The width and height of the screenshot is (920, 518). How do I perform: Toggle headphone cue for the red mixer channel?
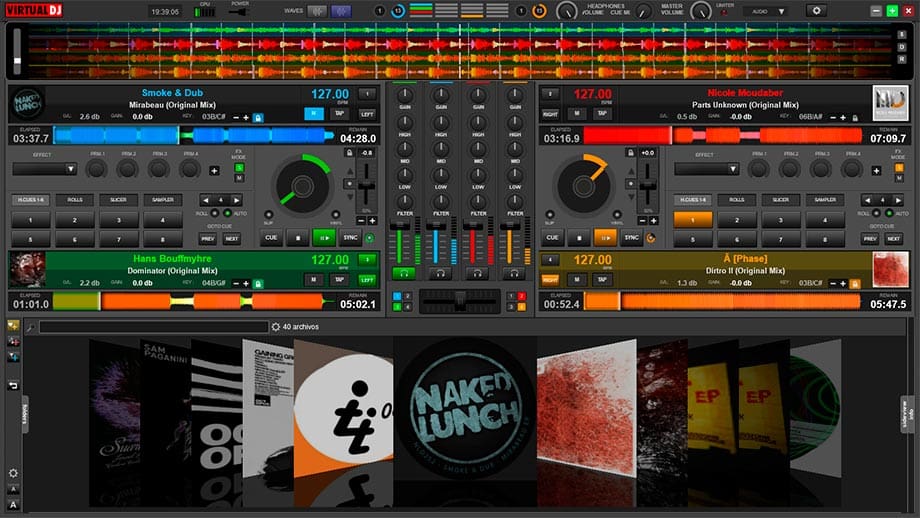(x=478, y=273)
